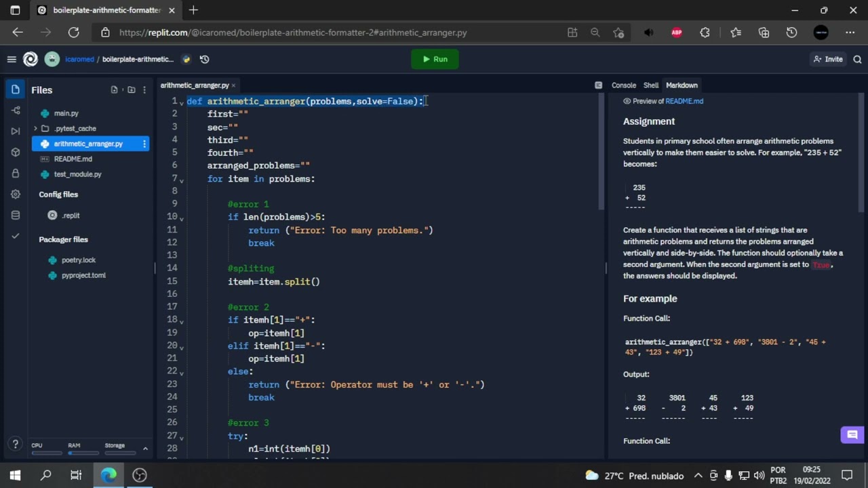Viewport: 868px width, 488px height.
Task: Click the browser zoom out indicator
Action: 595,32
